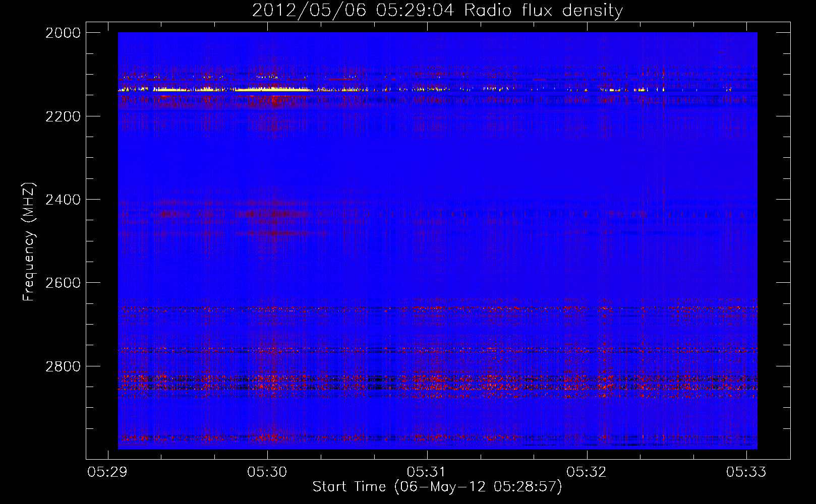Click the 'Frequency (MHZ)' axis label
This screenshot has width=816, height=504.
[x=29, y=242]
